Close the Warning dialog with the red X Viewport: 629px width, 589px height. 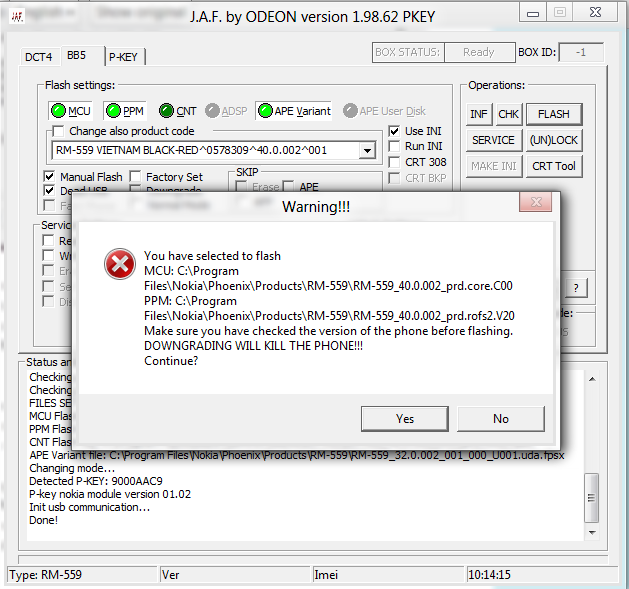click(x=536, y=202)
